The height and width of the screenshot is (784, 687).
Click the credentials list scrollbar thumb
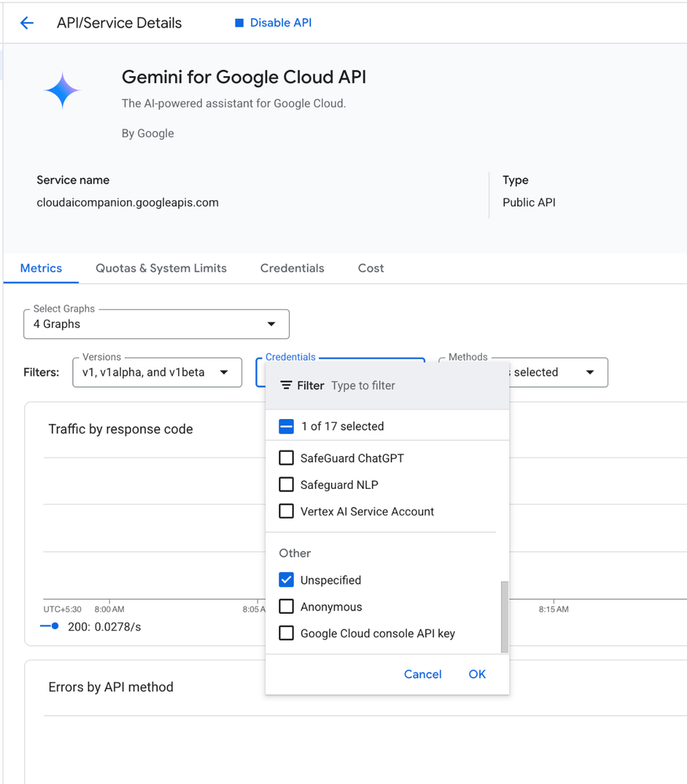[504, 617]
